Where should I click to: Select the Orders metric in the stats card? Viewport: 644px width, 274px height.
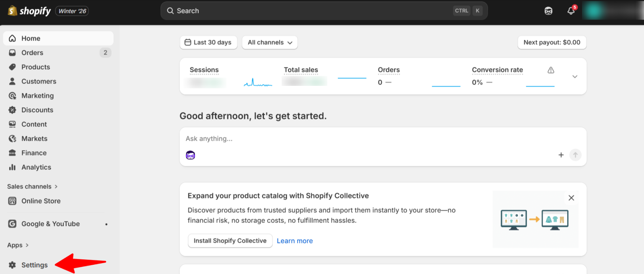389,70
